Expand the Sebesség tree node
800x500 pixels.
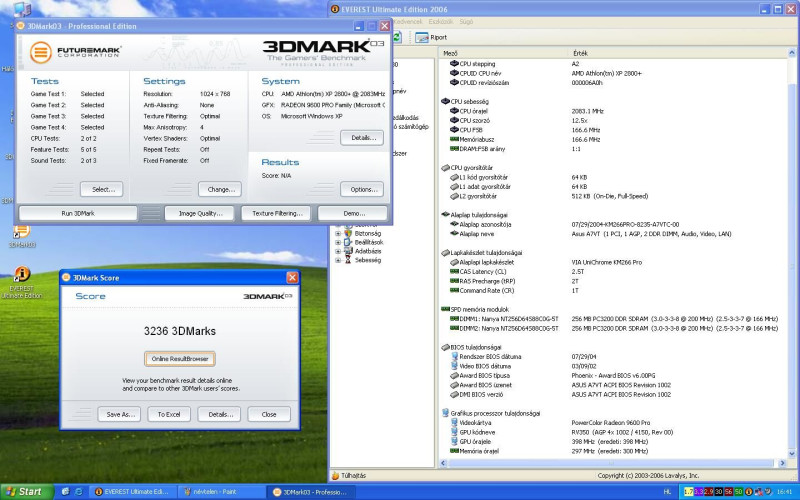(338, 260)
